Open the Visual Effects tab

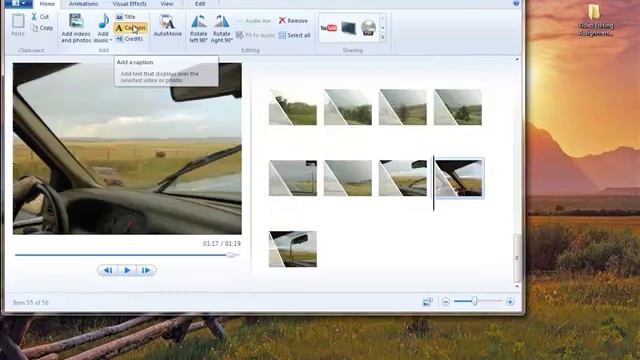tap(129, 4)
